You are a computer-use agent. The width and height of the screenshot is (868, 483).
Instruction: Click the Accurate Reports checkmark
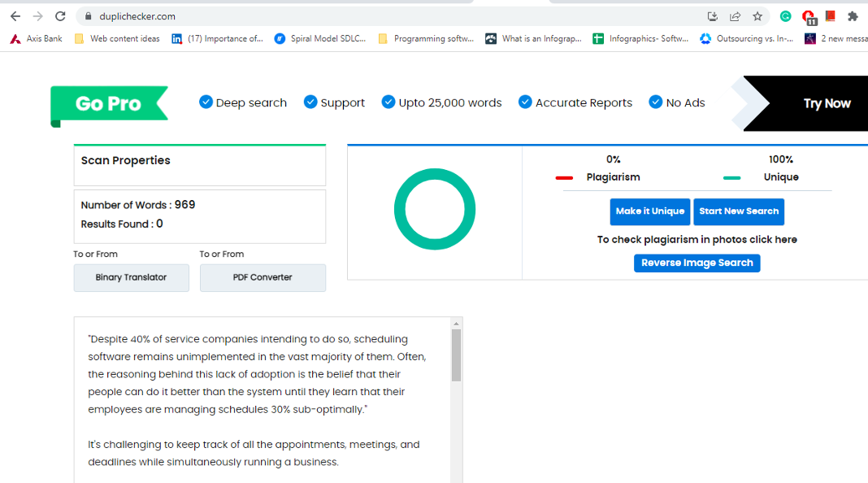(525, 102)
